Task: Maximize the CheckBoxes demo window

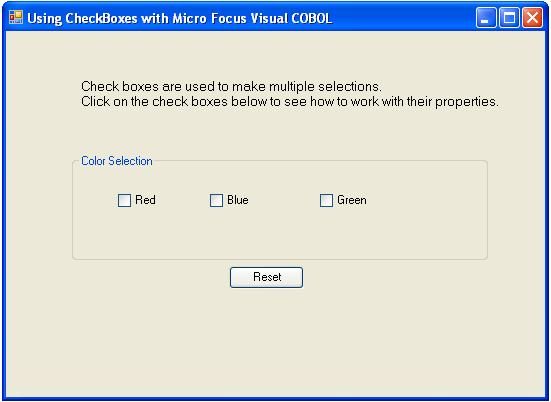Action: tap(509, 17)
